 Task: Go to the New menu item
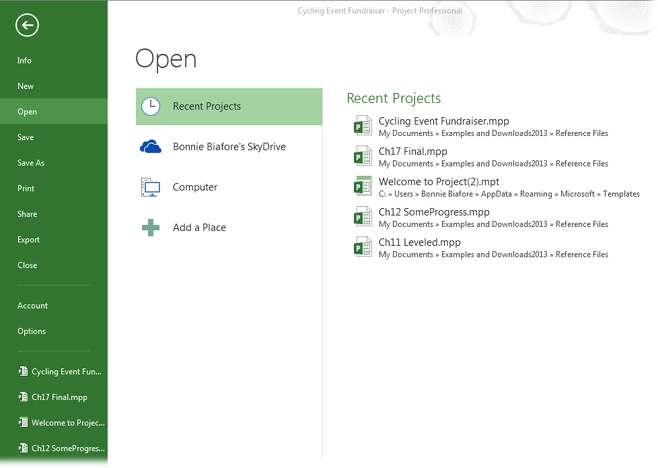coord(25,86)
